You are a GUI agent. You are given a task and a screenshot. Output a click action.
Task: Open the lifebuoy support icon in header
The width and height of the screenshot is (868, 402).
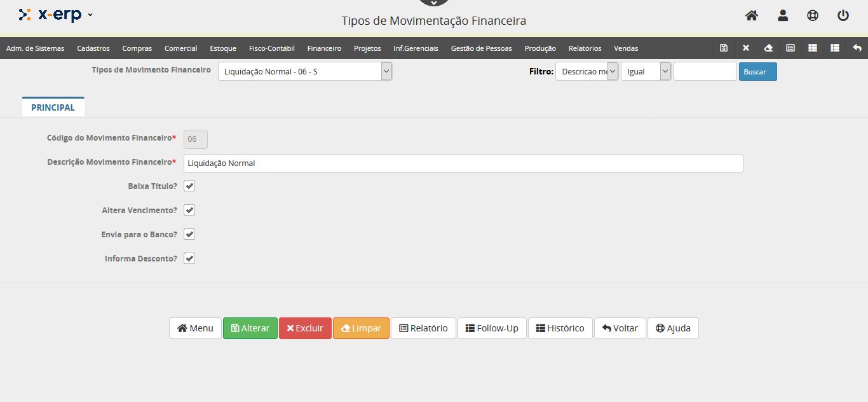coord(813,15)
